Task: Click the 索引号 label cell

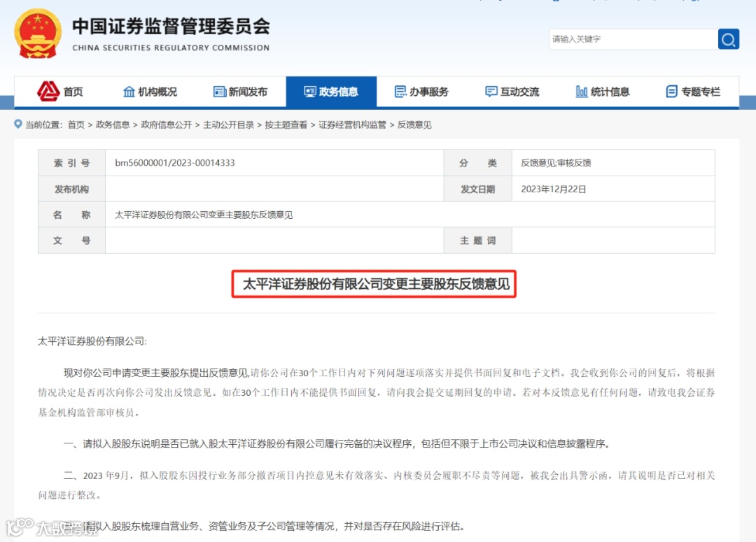Action: (x=72, y=163)
